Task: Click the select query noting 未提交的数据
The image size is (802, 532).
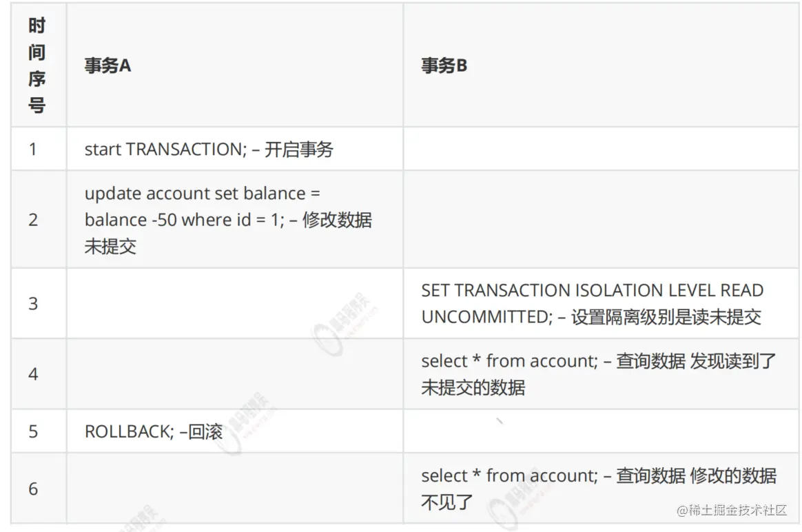Action: (598, 374)
